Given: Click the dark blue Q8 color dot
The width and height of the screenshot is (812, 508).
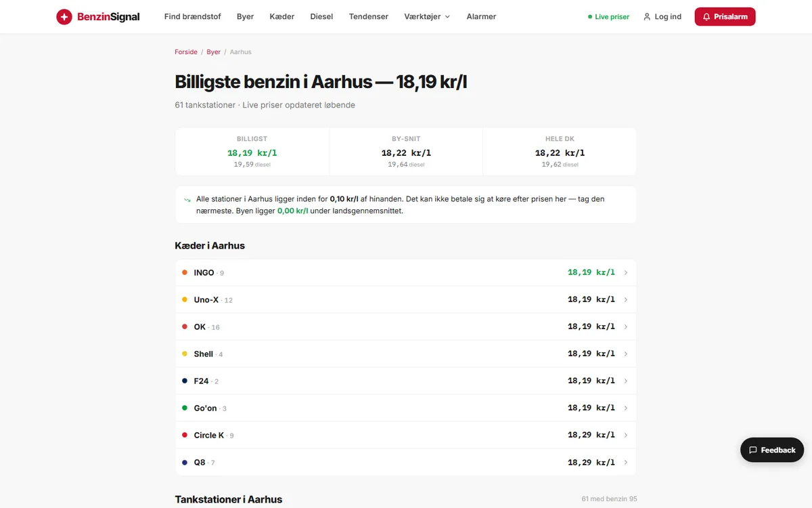Looking at the screenshot, I should pyautogui.click(x=185, y=462).
